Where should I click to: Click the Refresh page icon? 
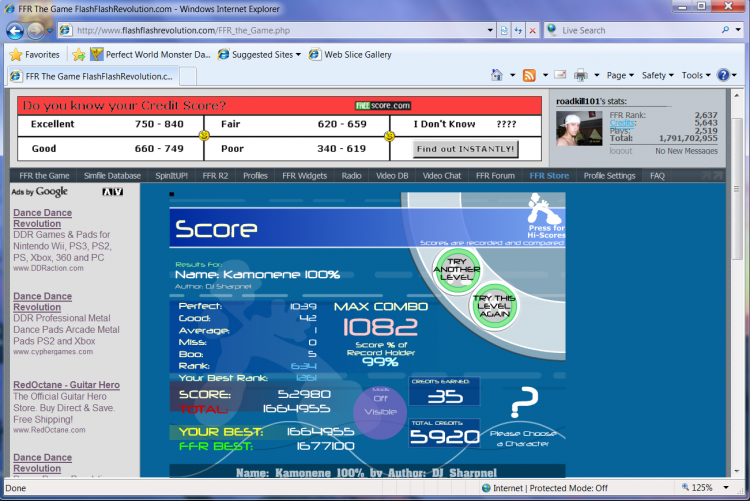(x=517, y=30)
